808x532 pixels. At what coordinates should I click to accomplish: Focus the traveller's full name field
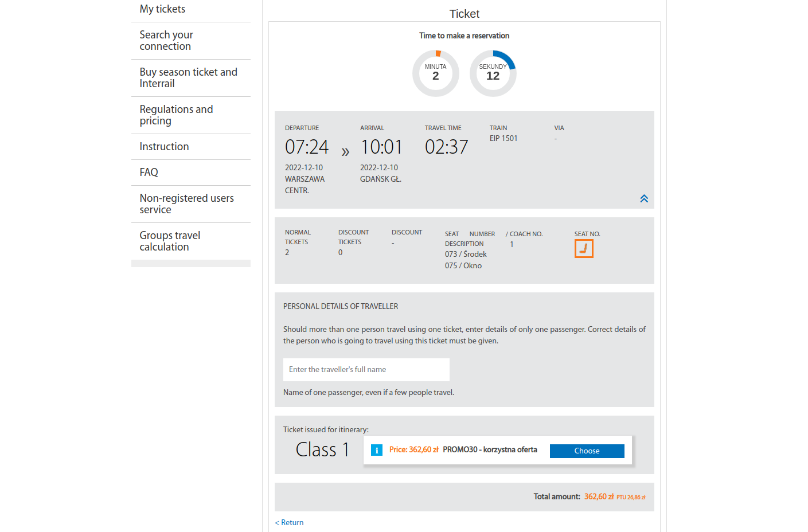[x=366, y=370]
